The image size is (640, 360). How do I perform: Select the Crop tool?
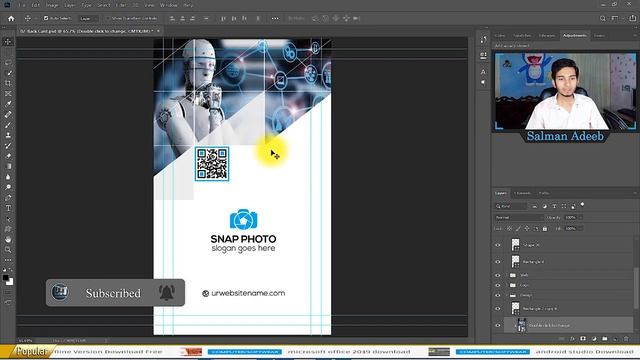point(8,83)
